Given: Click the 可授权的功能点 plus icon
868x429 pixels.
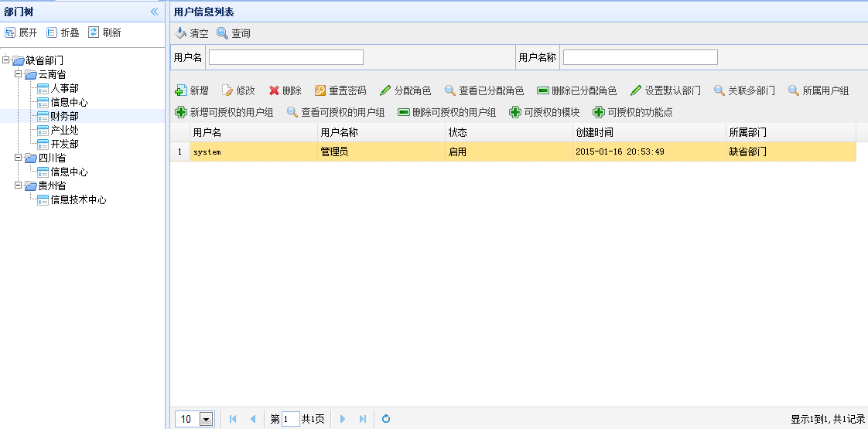Looking at the screenshot, I should coord(599,112).
